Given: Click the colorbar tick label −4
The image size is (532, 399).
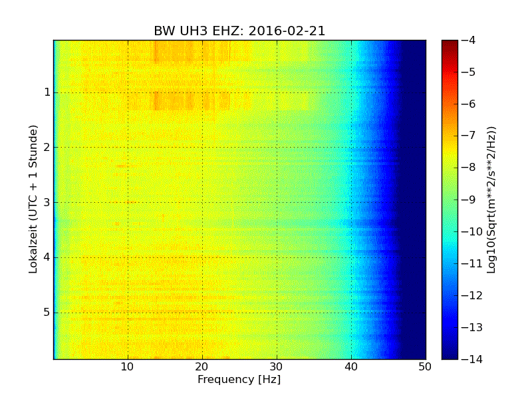Looking at the screenshot, I should tap(469, 40).
